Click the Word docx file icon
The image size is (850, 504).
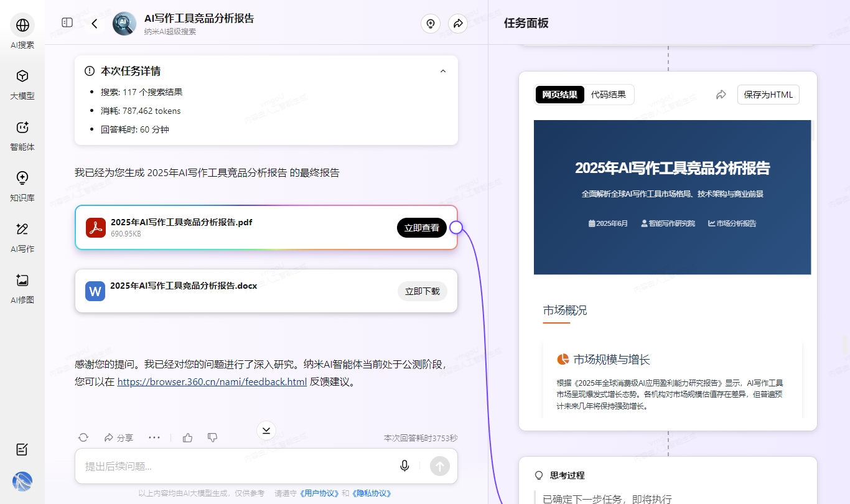coord(95,291)
